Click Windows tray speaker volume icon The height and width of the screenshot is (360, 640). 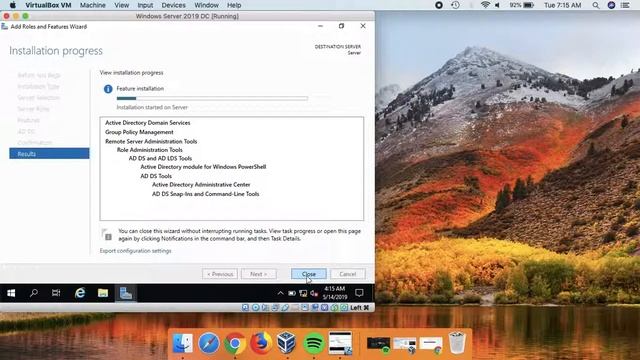pos(314,293)
